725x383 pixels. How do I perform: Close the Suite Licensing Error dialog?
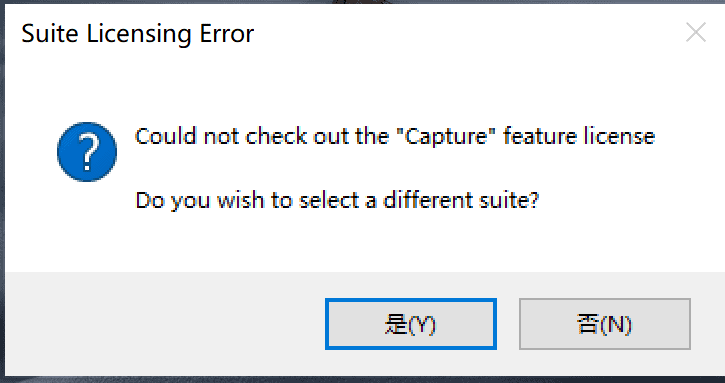tap(695, 32)
